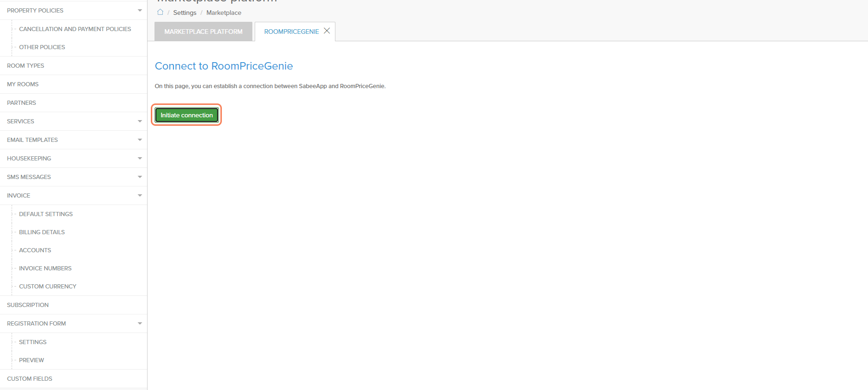The height and width of the screenshot is (390, 868).
Task: Open Services sidebar item
Action: pyautogui.click(x=20, y=121)
